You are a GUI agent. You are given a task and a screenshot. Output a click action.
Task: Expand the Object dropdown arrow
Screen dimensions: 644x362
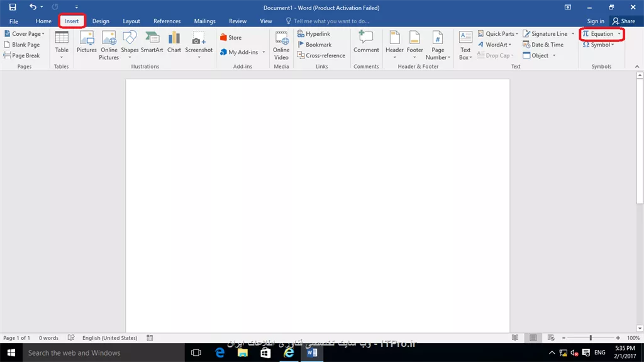coord(554,55)
